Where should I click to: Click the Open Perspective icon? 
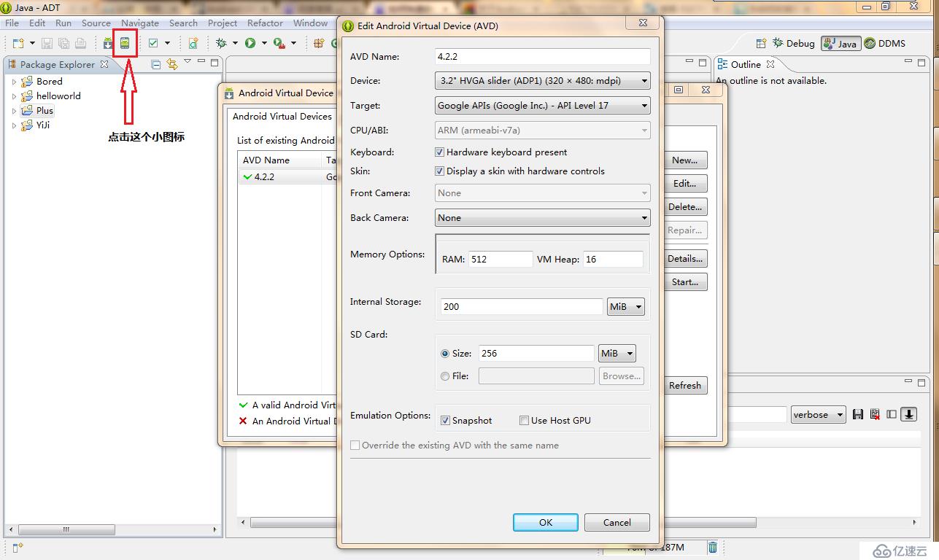point(761,44)
